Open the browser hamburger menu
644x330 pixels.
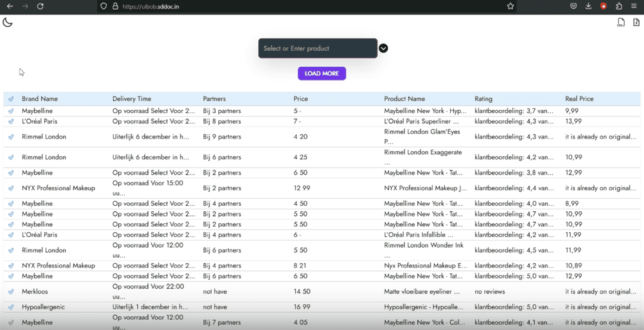634,6
